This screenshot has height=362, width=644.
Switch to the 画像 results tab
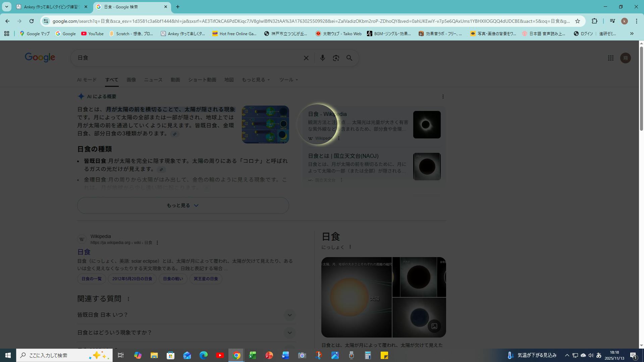(131, 80)
